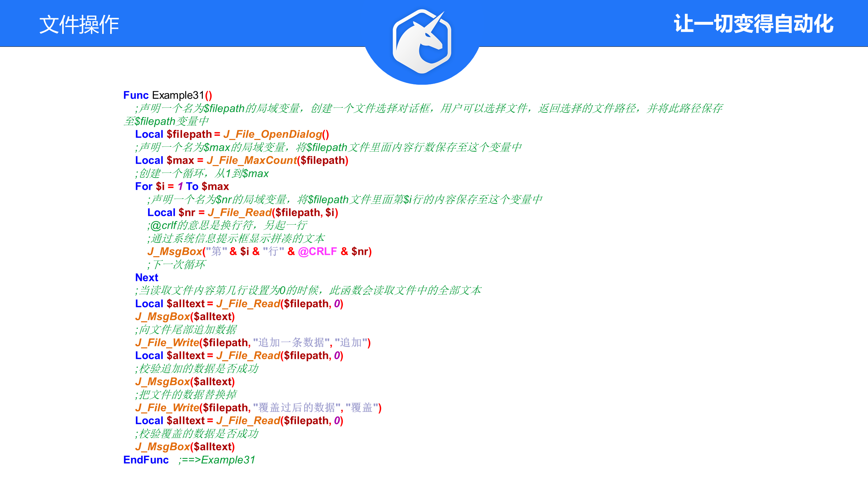Click the "追加一条数据" string literal
This screenshot has height=488, width=868.
coord(291,343)
